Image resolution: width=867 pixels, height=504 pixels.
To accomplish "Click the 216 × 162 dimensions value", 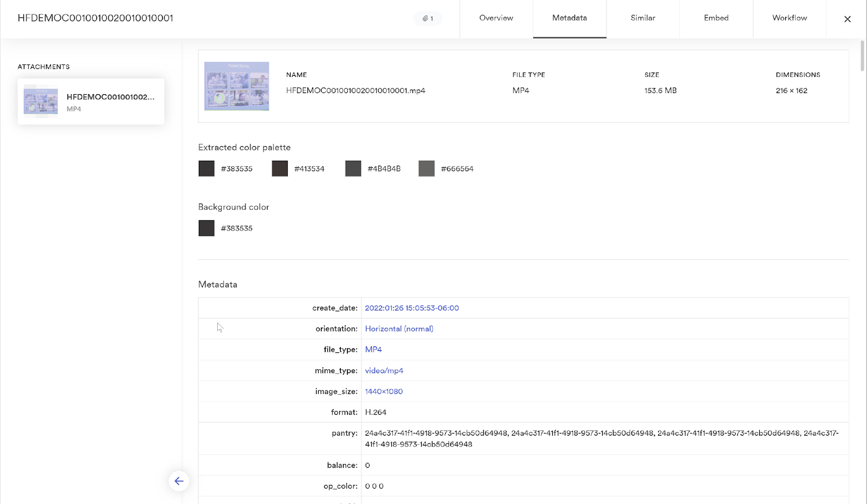I will [x=792, y=90].
